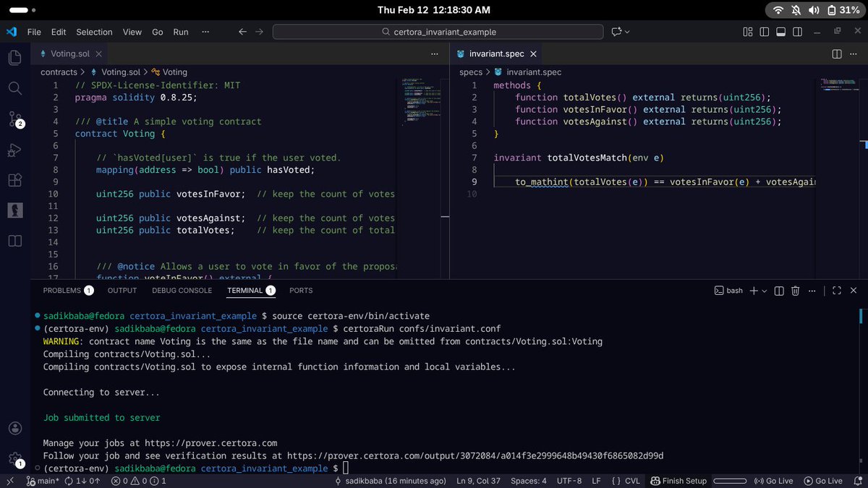Click the setup progress bar in status bar
The width and height of the screenshot is (868, 488).
pos(730,481)
